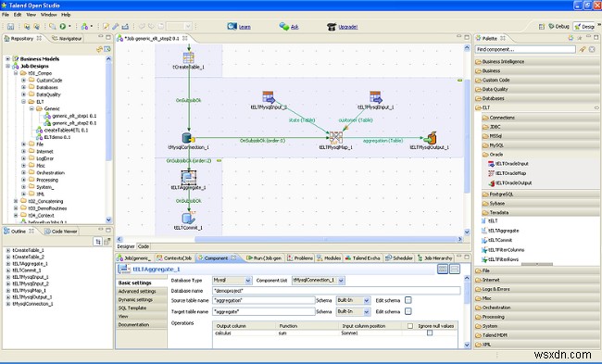602x364 pixels.
Task: Open the Help menu
Action: click(x=66, y=15)
